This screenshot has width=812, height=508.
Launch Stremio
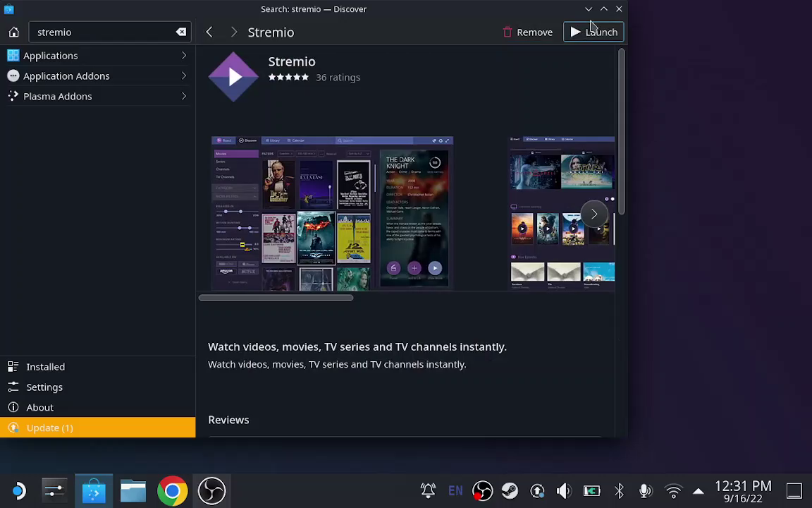click(x=593, y=32)
